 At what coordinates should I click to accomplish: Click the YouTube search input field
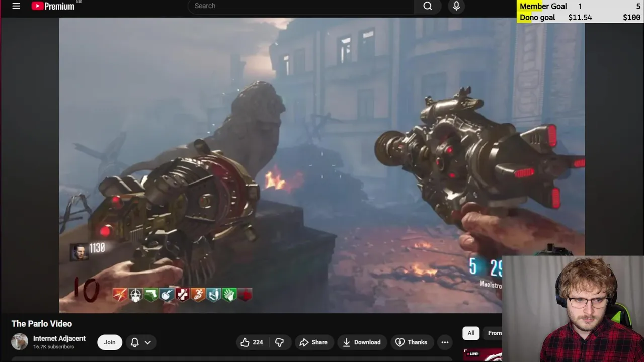[301, 6]
